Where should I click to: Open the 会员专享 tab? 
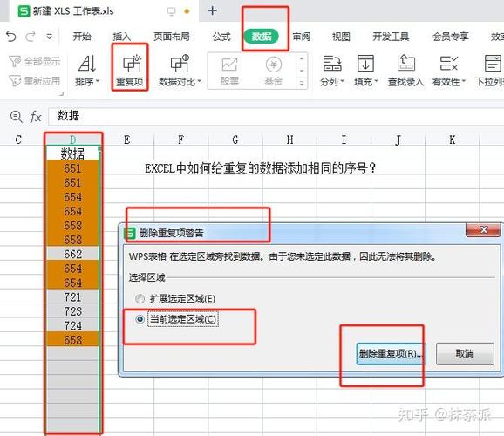click(450, 37)
